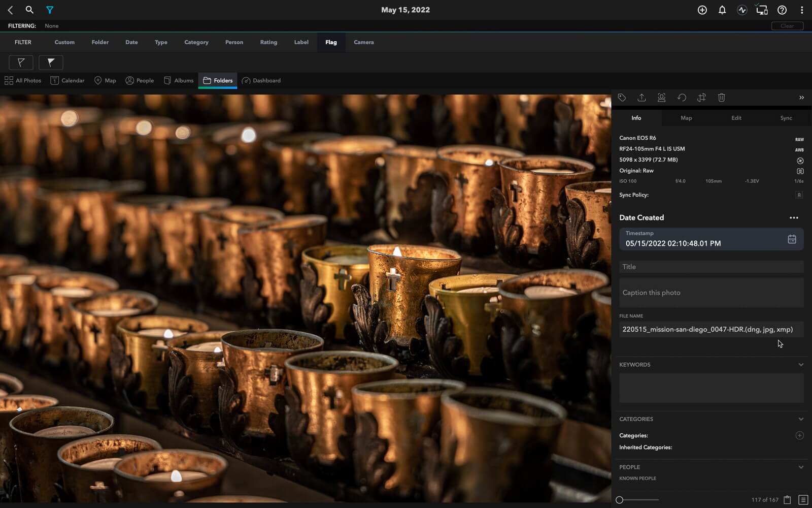Collapse the Keywords section chevron

pos(801,365)
